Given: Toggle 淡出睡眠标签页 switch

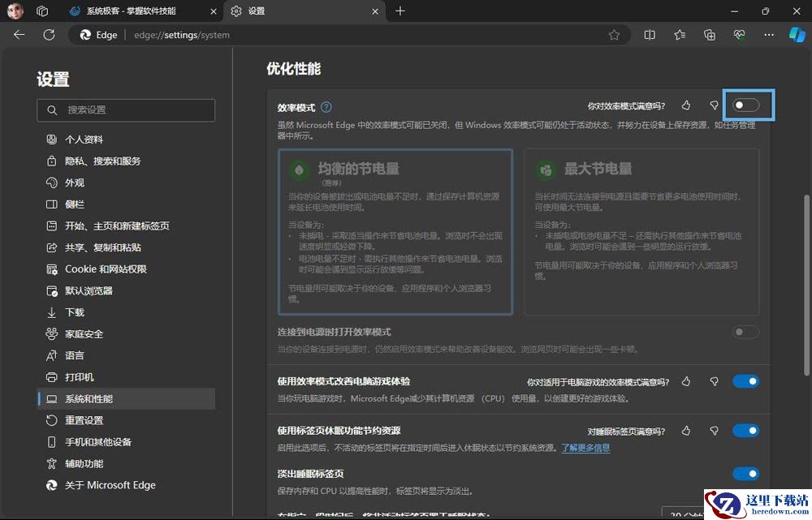Looking at the screenshot, I should pos(745,474).
